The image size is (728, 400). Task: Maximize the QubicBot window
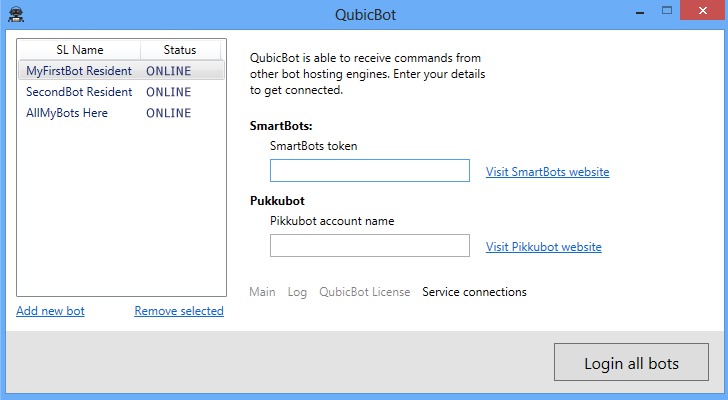(667, 11)
